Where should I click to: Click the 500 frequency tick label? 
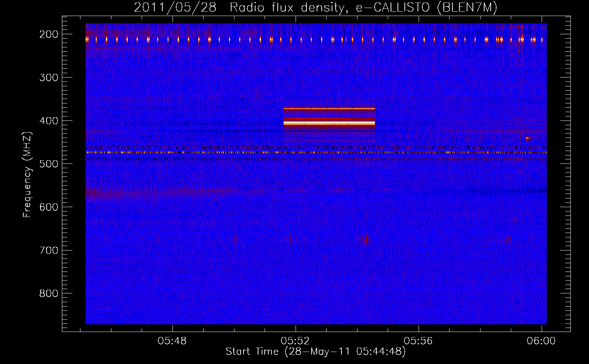[x=49, y=164]
